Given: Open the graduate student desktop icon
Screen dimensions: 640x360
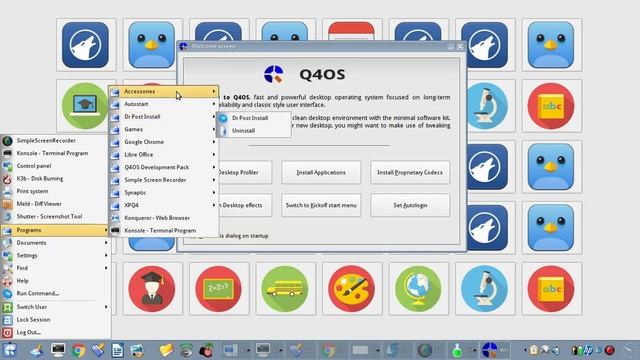Looking at the screenshot, I should tap(152, 289).
